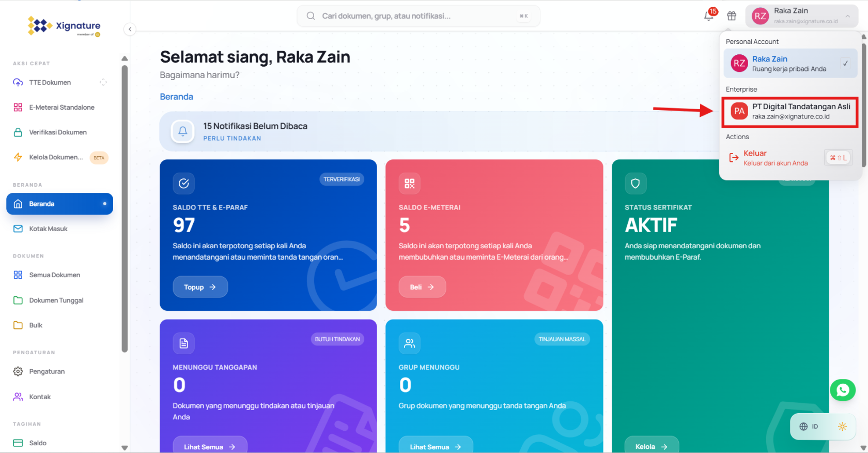Viewport: 868px width, 453px height.
Task: Click sidebar scrollbar up arrow
Action: pos(125,58)
